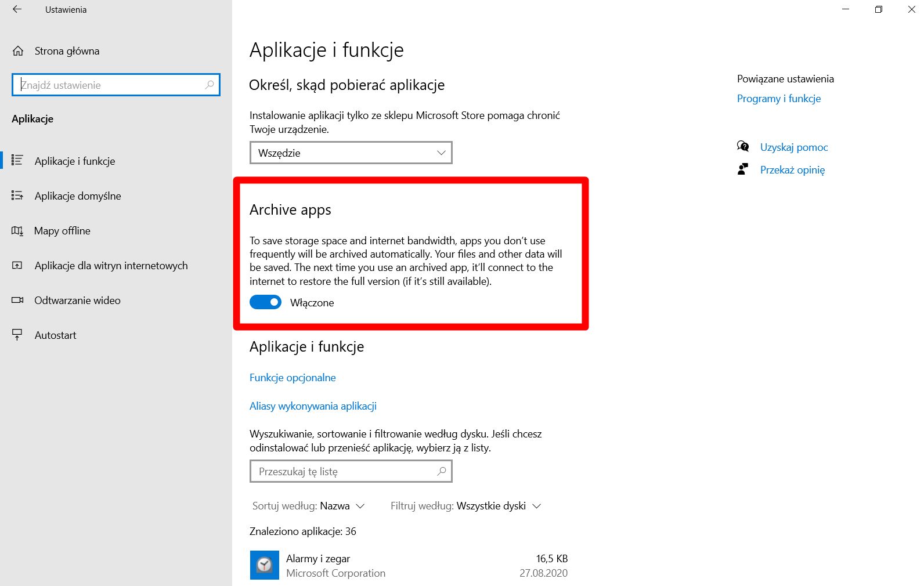Expand the Wszędzie app source dropdown

(x=351, y=153)
